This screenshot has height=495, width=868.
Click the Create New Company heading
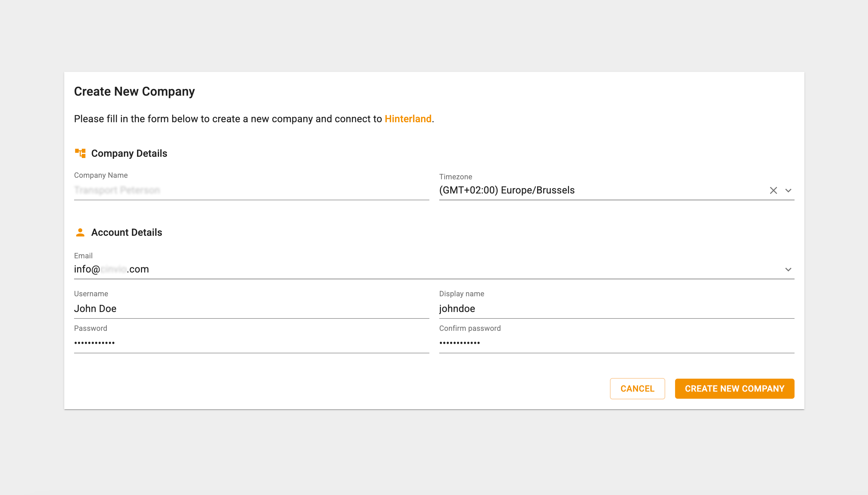pos(134,91)
